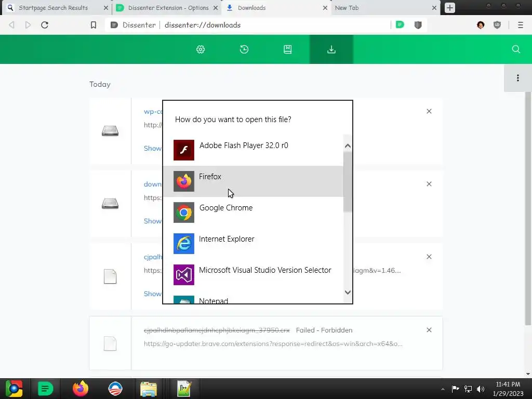The image size is (532, 399).
Task: Close the New Tab tab
Action: (434, 7)
